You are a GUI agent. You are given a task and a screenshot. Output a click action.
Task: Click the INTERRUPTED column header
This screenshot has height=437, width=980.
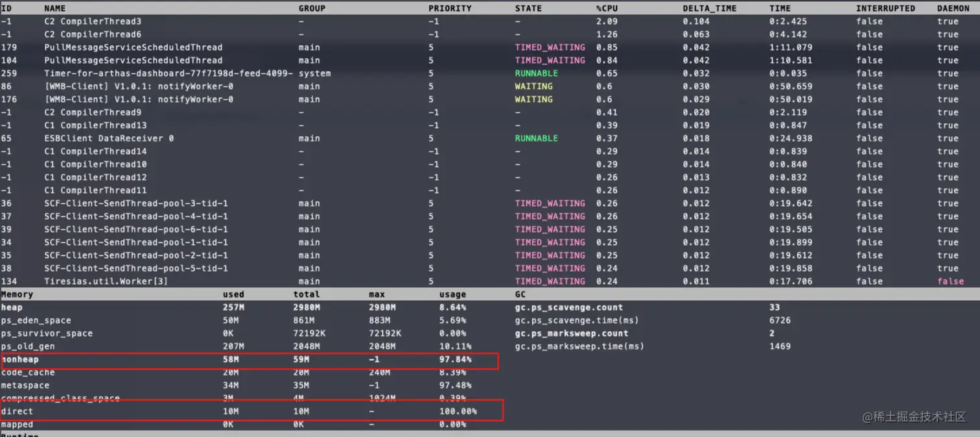tap(885, 8)
